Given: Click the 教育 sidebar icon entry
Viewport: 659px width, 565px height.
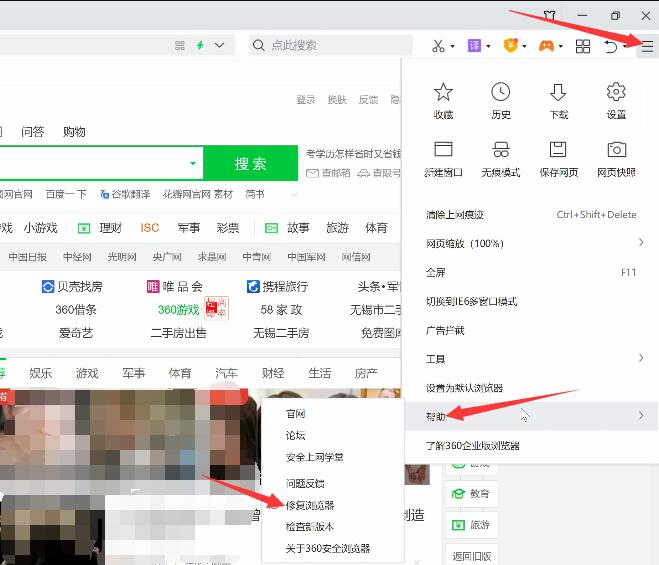Looking at the screenshot, I should tap(458, 494).
